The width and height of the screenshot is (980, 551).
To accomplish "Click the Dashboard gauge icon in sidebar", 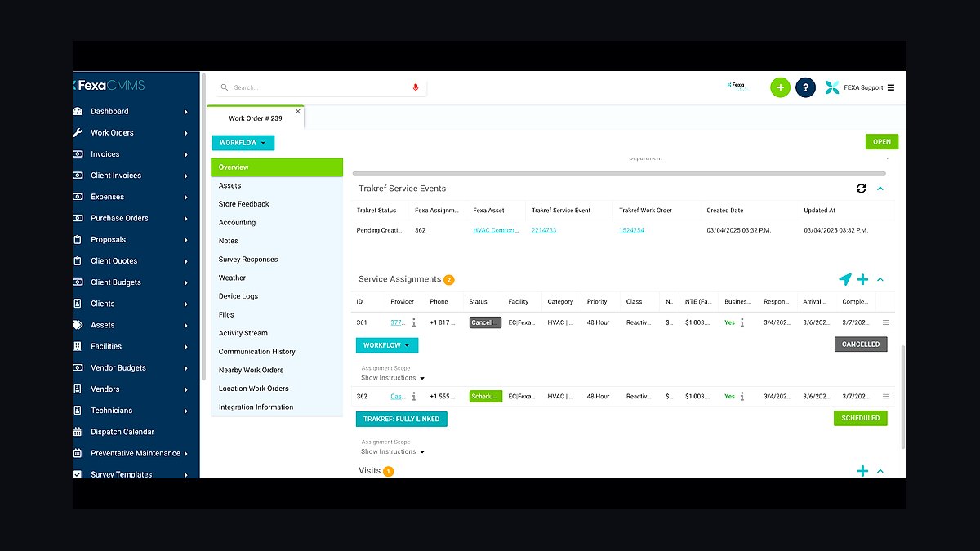I will [x=78, y=111].
